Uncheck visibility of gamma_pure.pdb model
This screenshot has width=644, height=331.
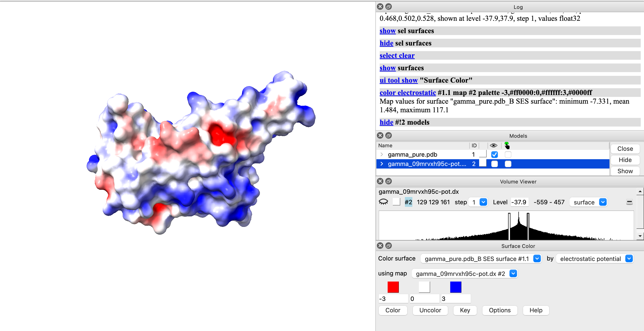click(x=494, y=155)
